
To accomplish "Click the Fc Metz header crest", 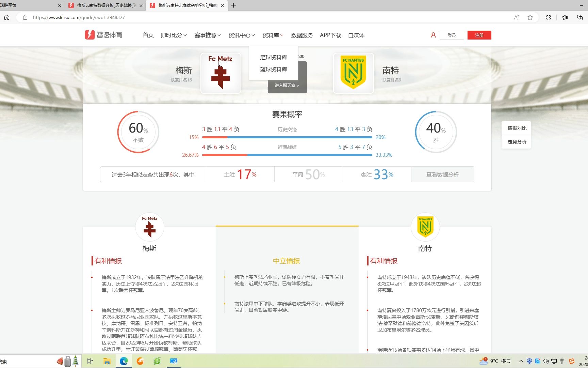I will [220, 73].
